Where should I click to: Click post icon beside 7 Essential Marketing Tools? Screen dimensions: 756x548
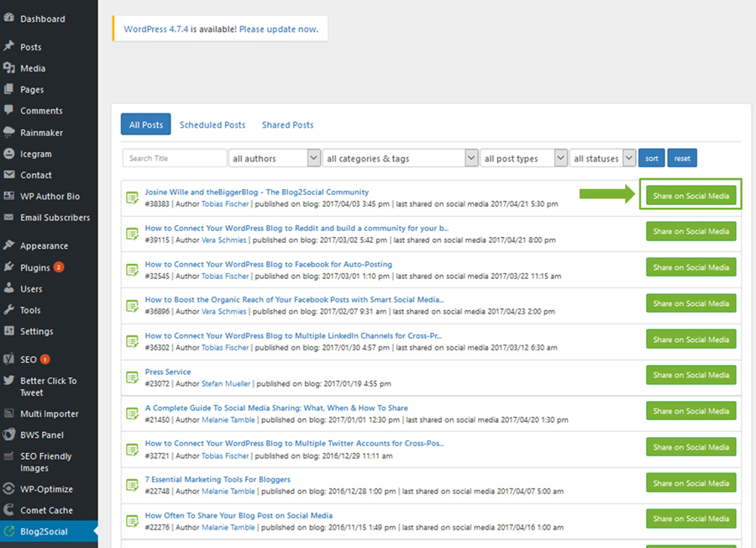[132, 485]
